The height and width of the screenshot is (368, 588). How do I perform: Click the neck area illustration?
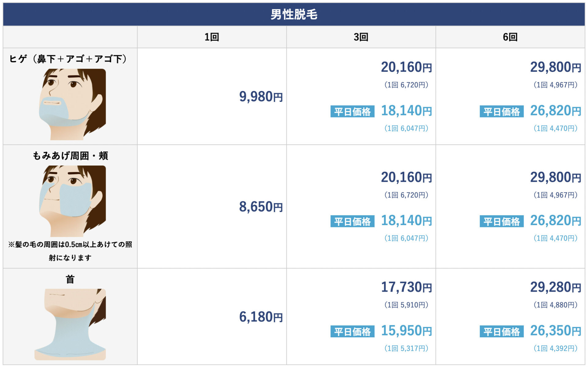pyautogui.click(x=70, y=324)
